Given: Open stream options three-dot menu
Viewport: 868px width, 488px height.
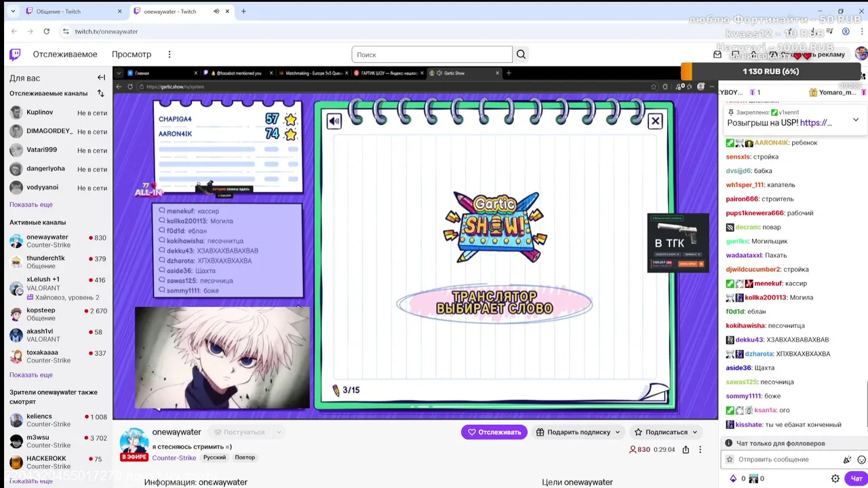Looking at the screenshot, I should [701, 449].
